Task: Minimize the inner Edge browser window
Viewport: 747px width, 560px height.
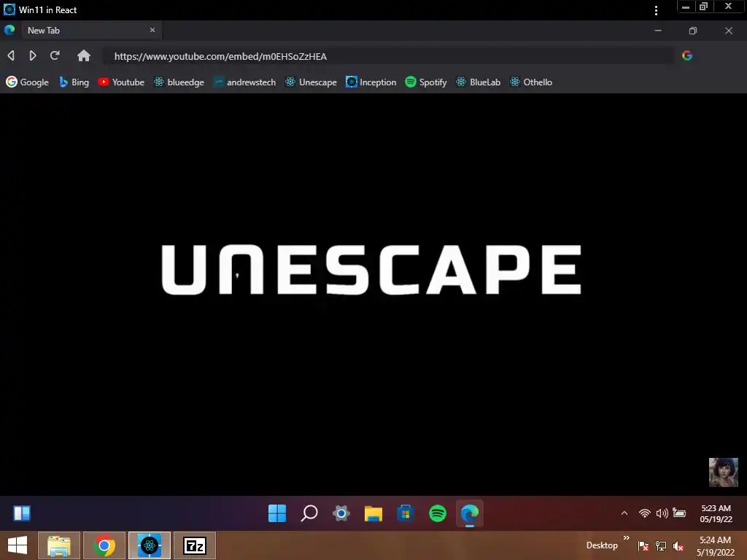Action: point(658,31)
